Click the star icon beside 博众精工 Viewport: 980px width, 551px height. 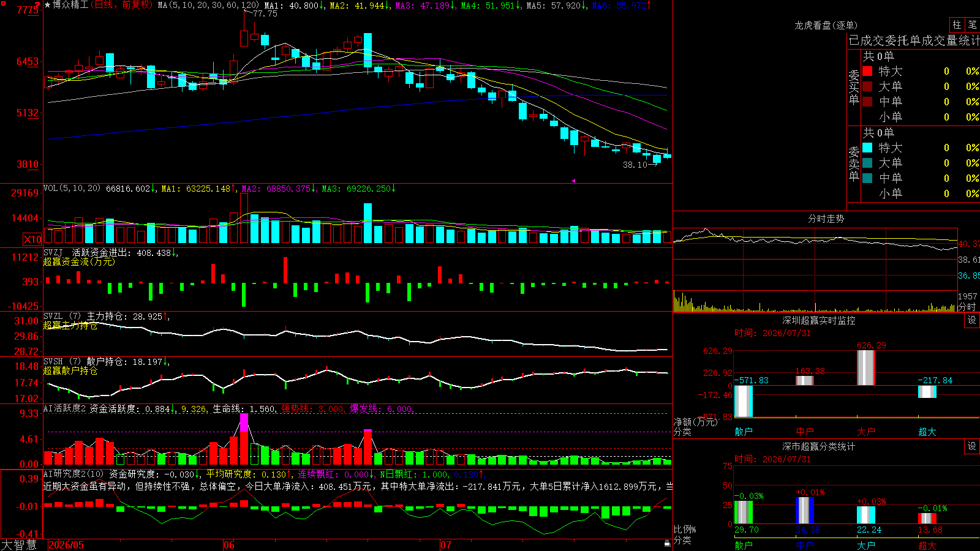tap(48, 5)
